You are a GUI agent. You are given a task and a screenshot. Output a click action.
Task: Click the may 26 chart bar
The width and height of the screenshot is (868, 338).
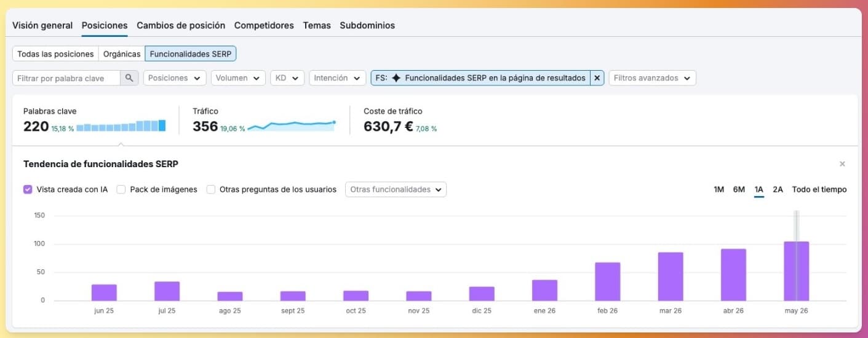pyautogui.click(x=797, y=271)
